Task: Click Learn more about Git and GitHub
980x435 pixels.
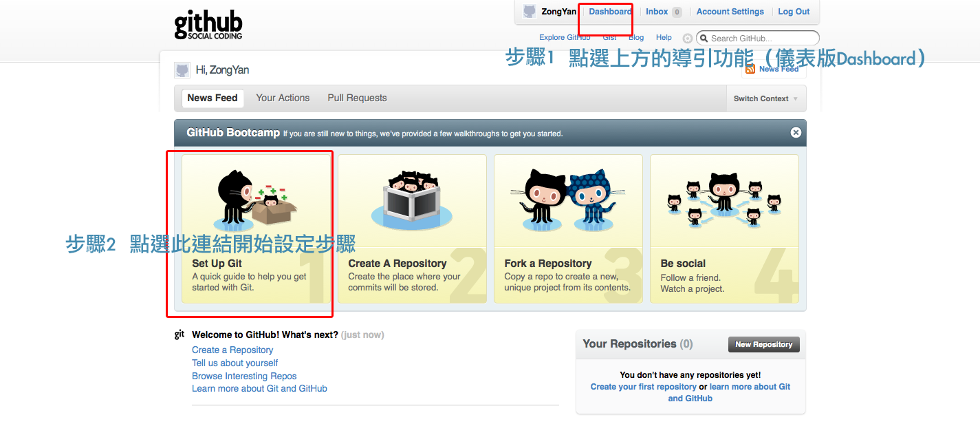Action: [x=259, y=388]
